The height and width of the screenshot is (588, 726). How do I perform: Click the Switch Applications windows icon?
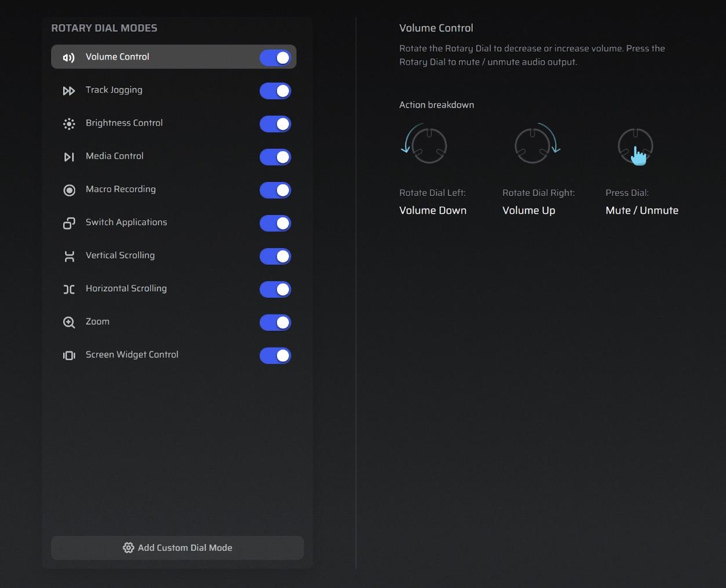click(69, 223)
